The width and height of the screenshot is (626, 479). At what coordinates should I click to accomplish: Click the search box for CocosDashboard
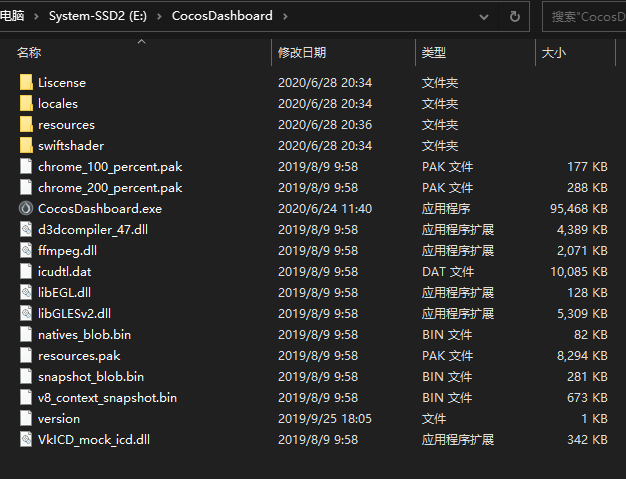(584, 17)
